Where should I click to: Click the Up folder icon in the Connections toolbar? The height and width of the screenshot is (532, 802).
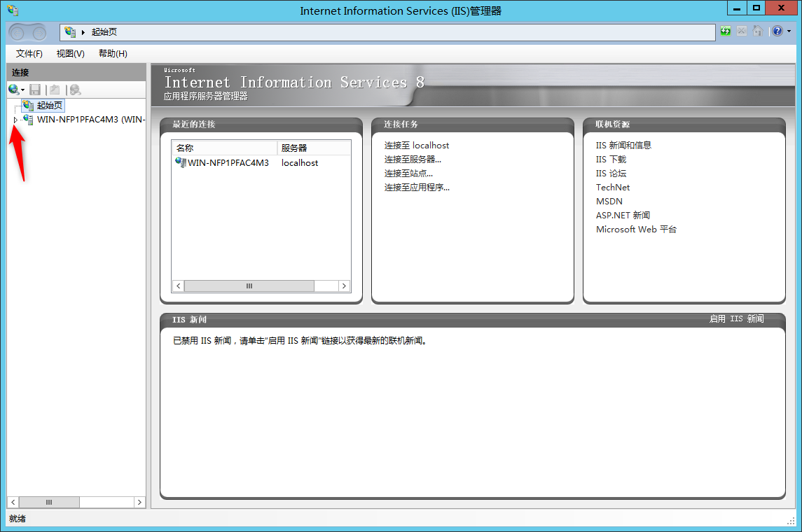pyautogui.click(x=55, y=90)
